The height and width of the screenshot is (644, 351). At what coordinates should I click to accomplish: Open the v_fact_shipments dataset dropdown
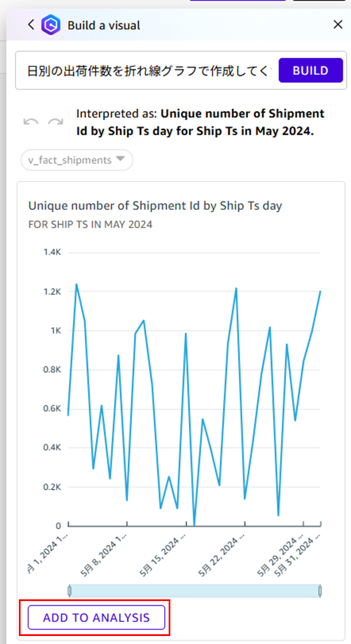pyautogui.click(x=77, y=160)
